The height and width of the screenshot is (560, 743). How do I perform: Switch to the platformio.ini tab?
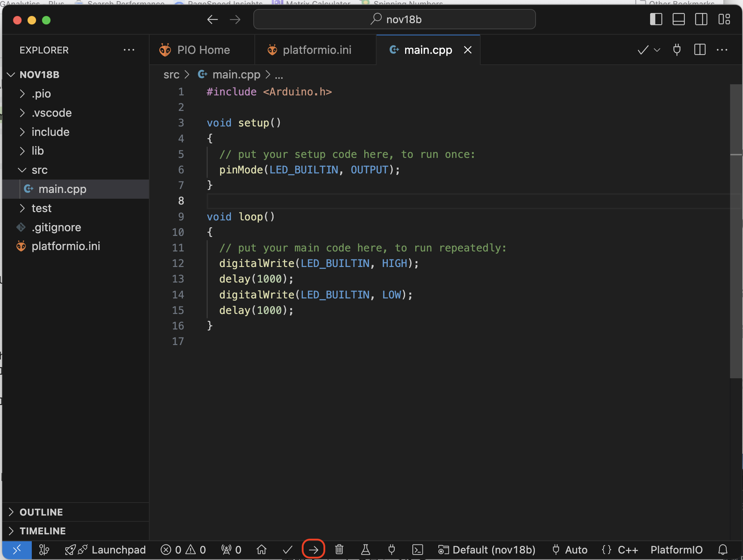(317, 50)
